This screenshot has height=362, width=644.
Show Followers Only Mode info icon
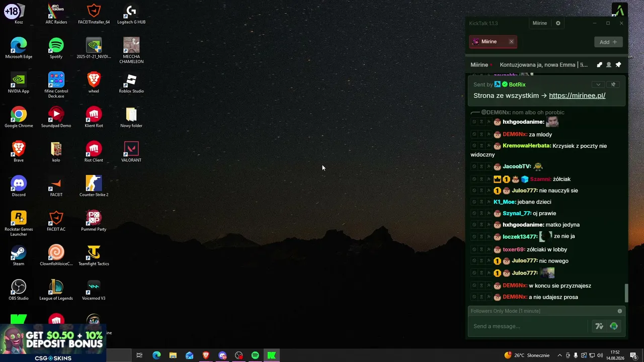point(620,311)
